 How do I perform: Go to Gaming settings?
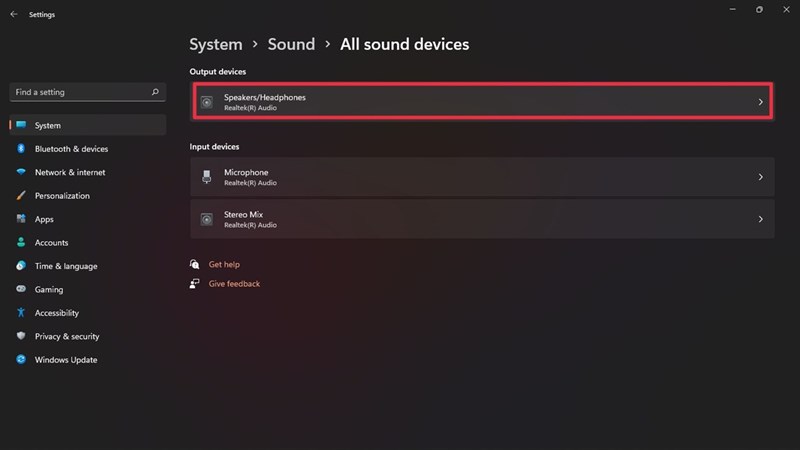pos(48,290)
